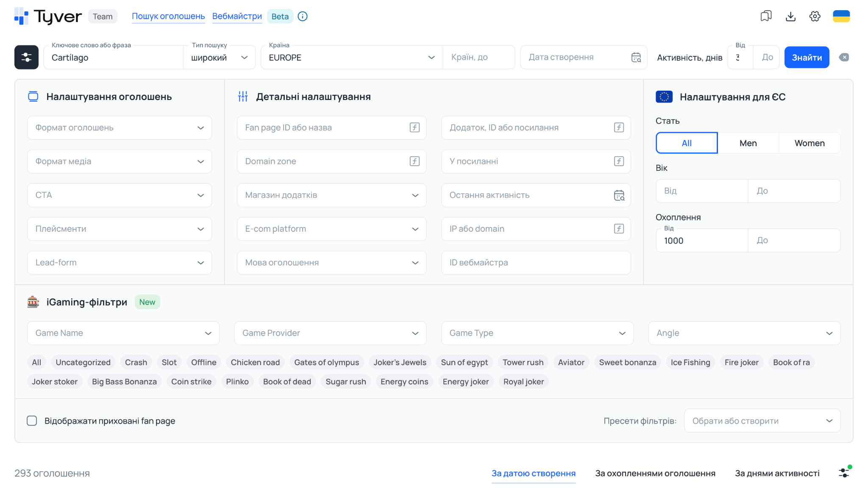Switch to Вебмайстри tab
Viewport: 868px width, 488px height.
click(x=237, y=16)
